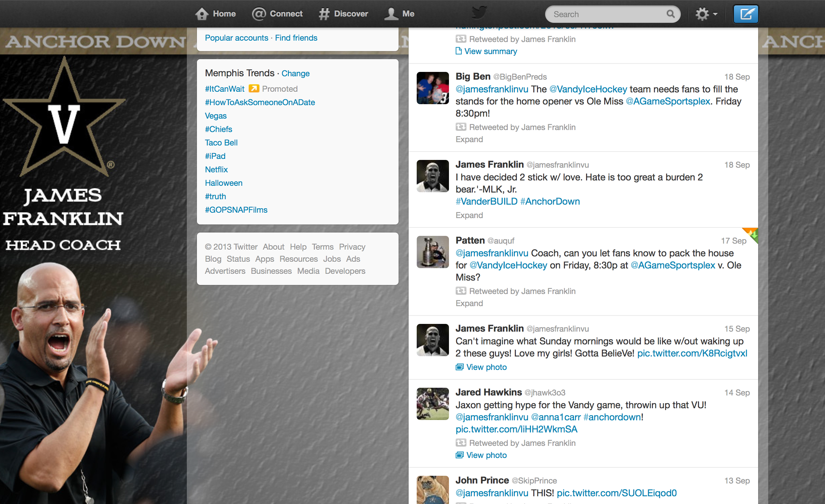
Task: Open the #GOPSNAPFilms trend
Action: 236,210
